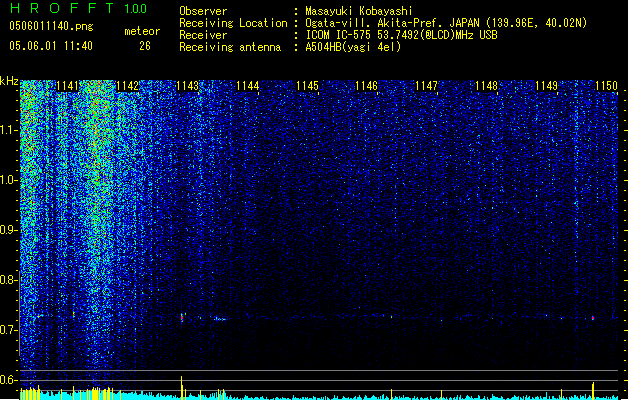Click the 1143 time marker
Screen dimensions: 629x400
(x=187, y=86)
